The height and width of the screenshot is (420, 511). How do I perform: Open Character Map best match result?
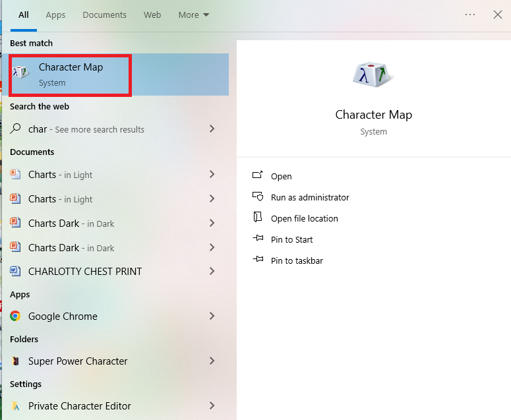115,75
